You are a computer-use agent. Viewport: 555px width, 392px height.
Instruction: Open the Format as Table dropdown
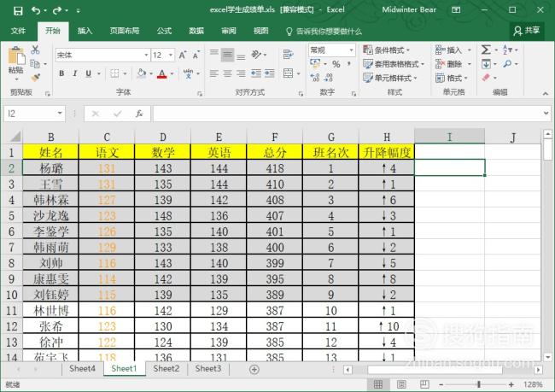click(394, 64)
